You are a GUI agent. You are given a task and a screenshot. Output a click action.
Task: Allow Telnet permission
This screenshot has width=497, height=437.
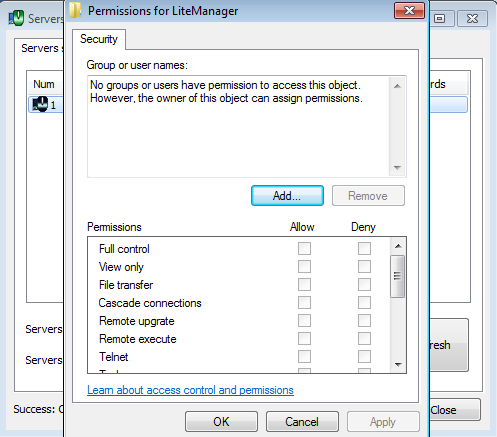(304, 356)
